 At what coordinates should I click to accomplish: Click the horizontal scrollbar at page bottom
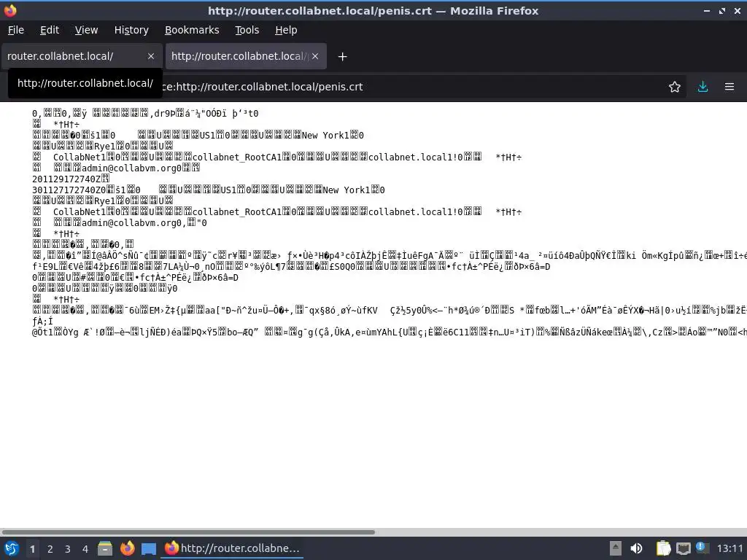[188, 532]
